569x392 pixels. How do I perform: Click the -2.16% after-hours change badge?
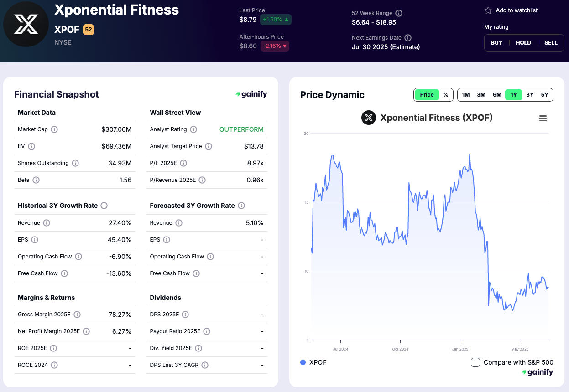tap(275, 46)
